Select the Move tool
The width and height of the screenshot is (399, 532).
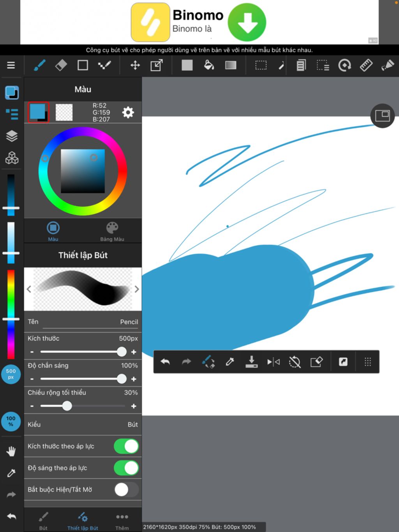click(135, 65)
